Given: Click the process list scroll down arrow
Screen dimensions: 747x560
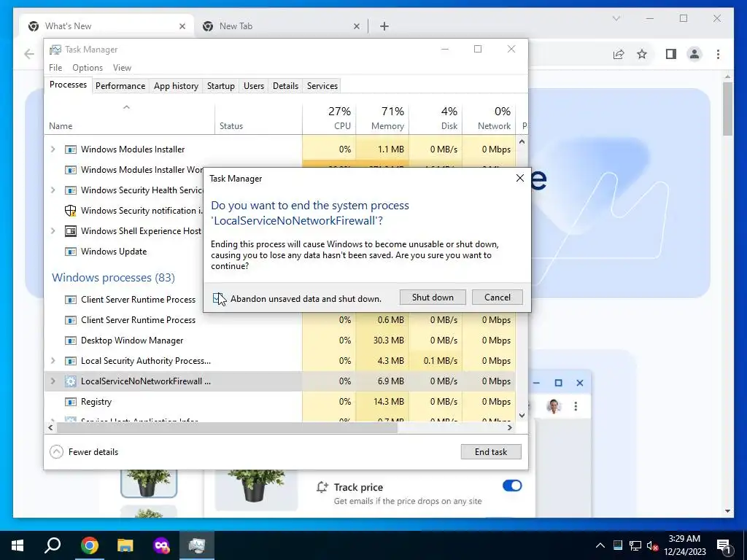Looking at the screenshot, I should 522,415.
